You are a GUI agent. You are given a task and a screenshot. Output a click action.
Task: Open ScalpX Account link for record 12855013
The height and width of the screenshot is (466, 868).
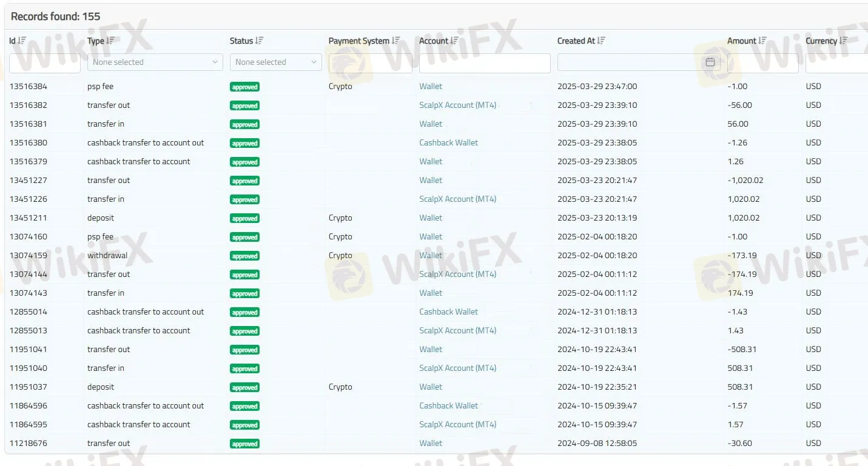[458, 330]
